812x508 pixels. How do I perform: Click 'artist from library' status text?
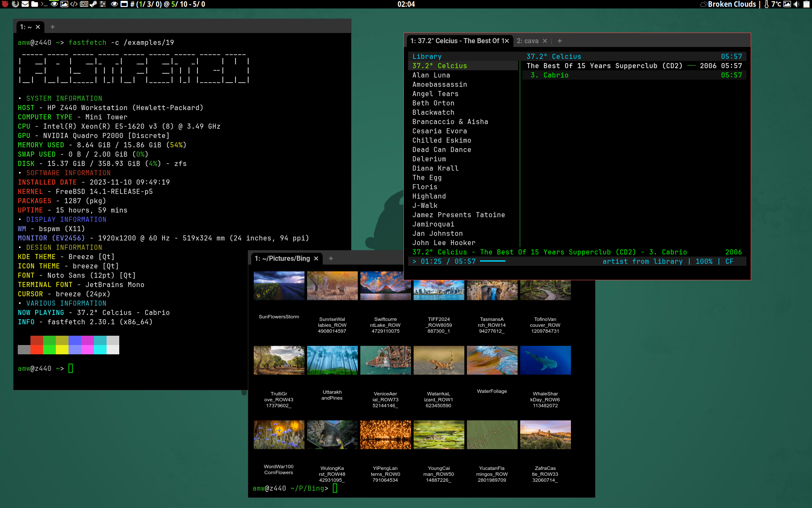[x=643, y=261]
